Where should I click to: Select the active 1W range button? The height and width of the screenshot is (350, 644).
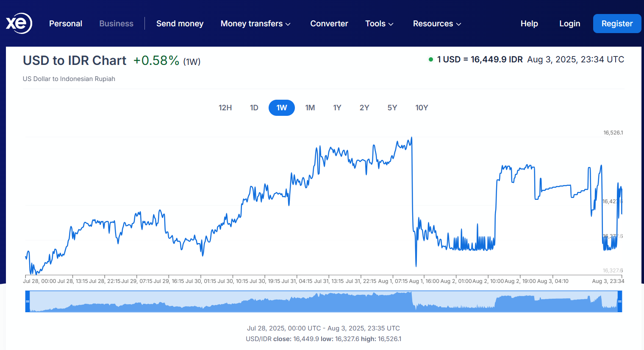click(282, 108)
